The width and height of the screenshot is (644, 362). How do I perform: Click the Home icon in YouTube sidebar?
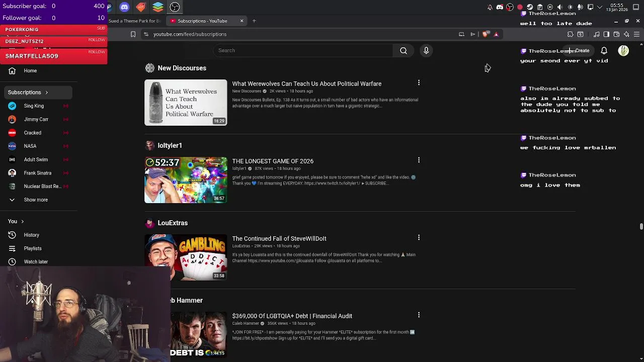click(x=13, y=71)
